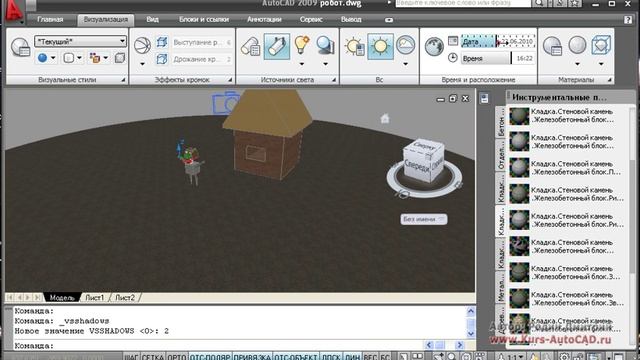Click the highlighted sun status icon
Viewport: 640px width, 360px height.
[380, 47]
